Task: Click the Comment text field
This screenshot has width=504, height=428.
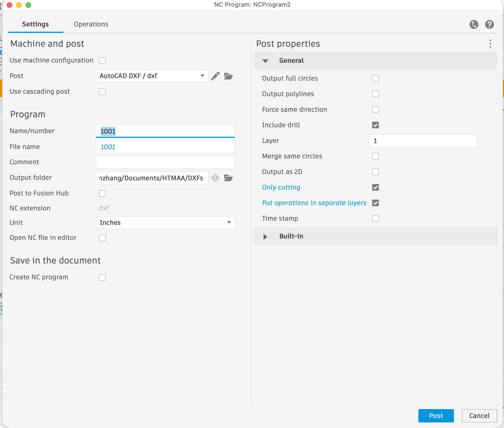Action: [165, 162]
